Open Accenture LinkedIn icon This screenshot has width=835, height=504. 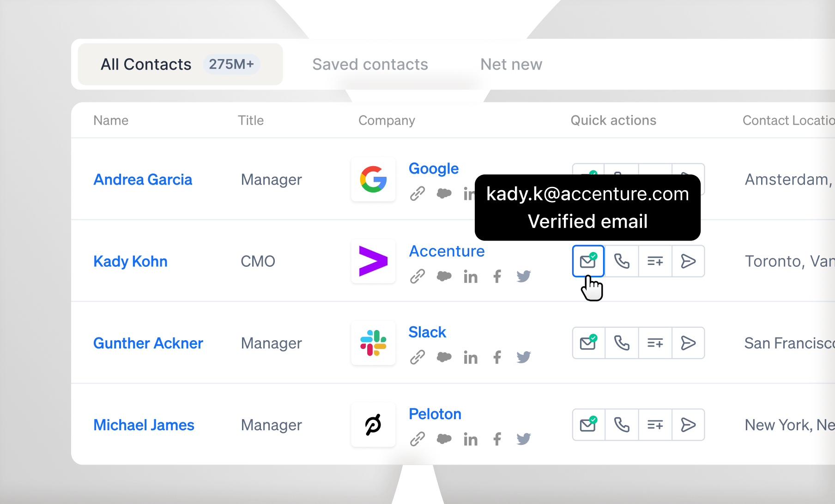coord(471,276)
